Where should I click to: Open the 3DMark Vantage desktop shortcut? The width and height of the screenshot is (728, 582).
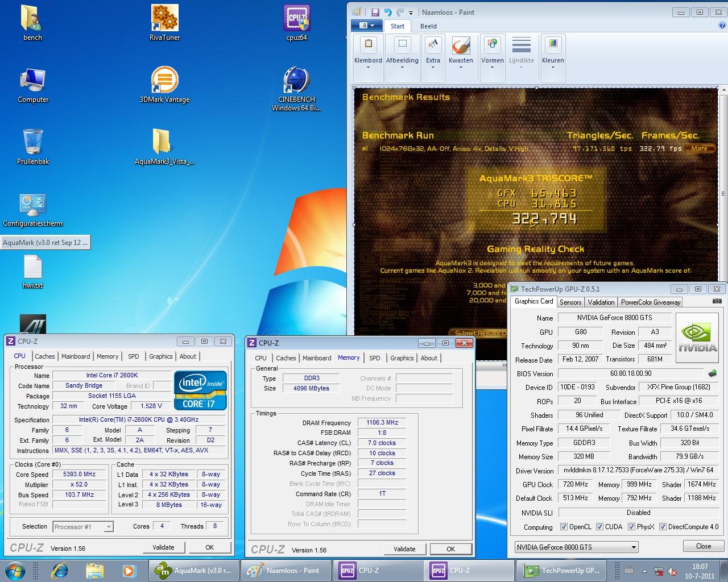(x=164, y=85)
